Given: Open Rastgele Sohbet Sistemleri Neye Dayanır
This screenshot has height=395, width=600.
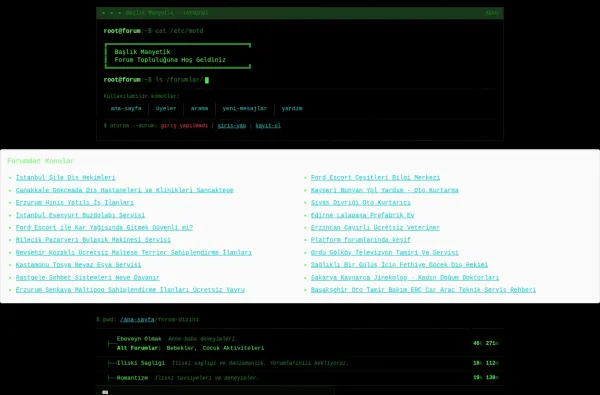Looking at the screenshot, I should pos(88,277).
